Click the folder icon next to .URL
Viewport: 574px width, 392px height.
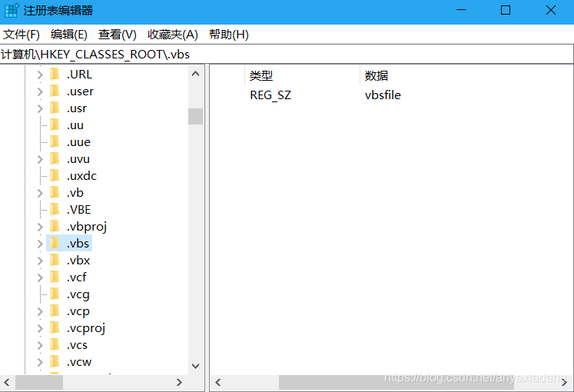pos(55,75)
